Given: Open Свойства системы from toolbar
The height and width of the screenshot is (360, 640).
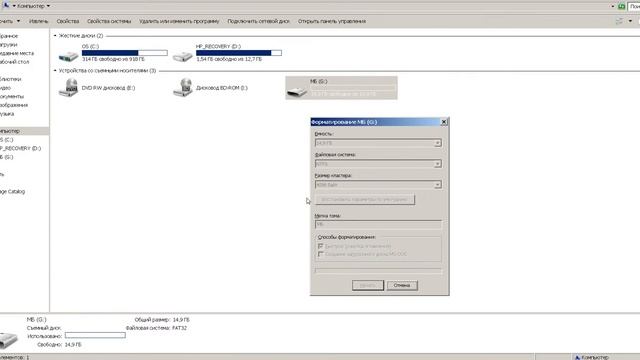Looking at the screenshot, I should (x=109, y=21).
